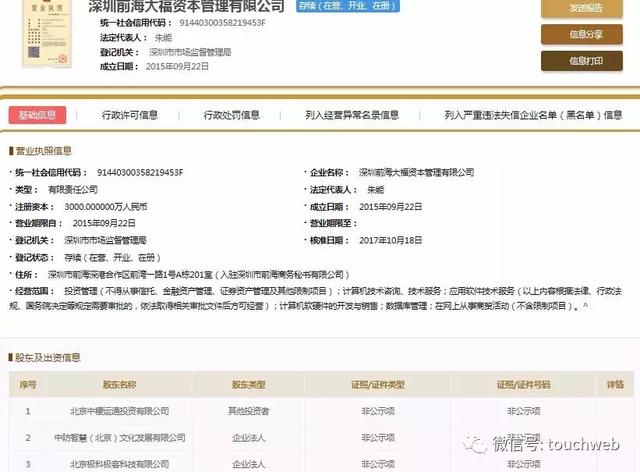Viewport: 640px width, 472px height.
Task: Click 非公示项 certificate type in row 2
Action: 378,438
